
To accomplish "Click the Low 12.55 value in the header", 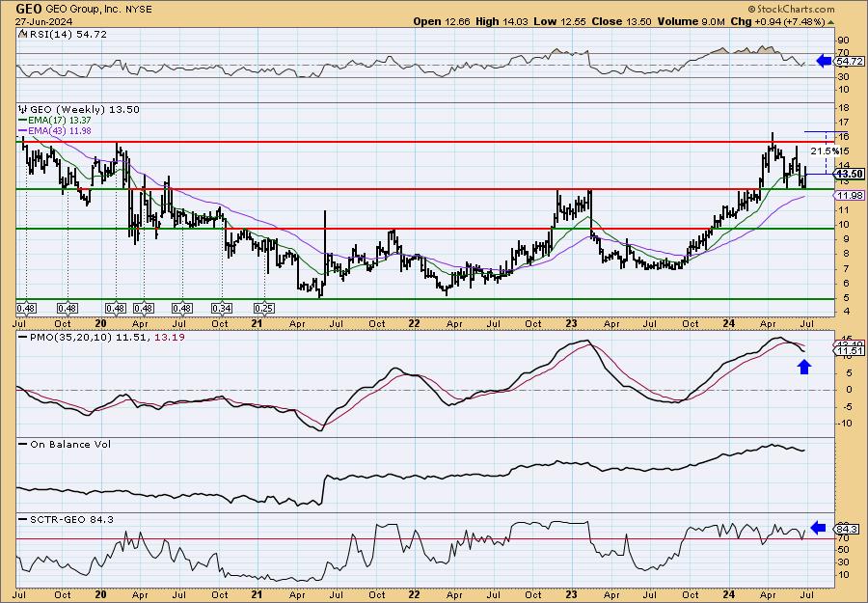I will [558, 21].
